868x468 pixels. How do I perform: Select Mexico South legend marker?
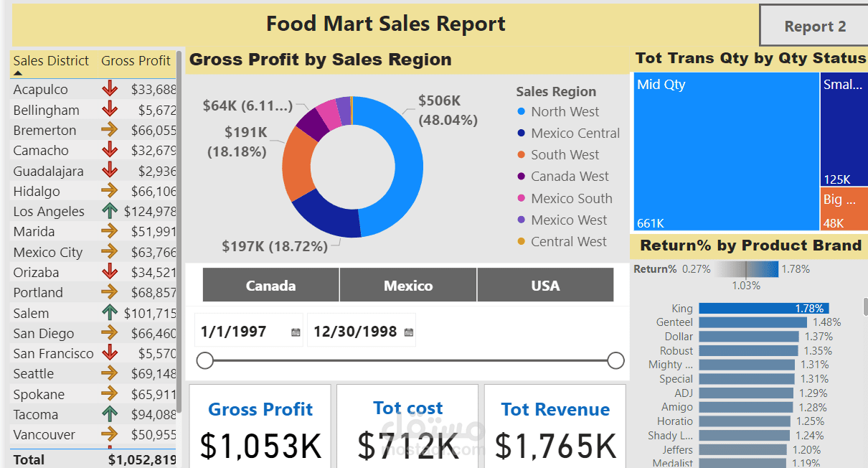pos(522,198)
